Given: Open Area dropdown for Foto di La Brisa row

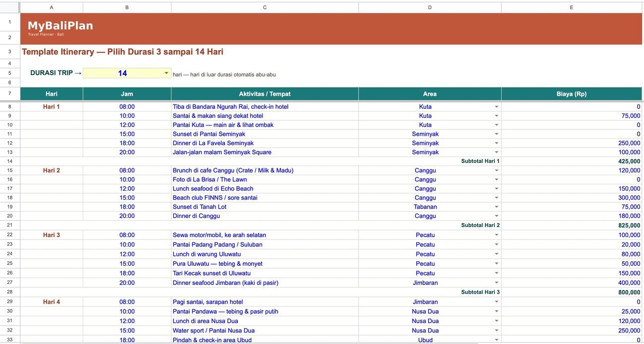Looking at the screenshot, I should [496, 179].
